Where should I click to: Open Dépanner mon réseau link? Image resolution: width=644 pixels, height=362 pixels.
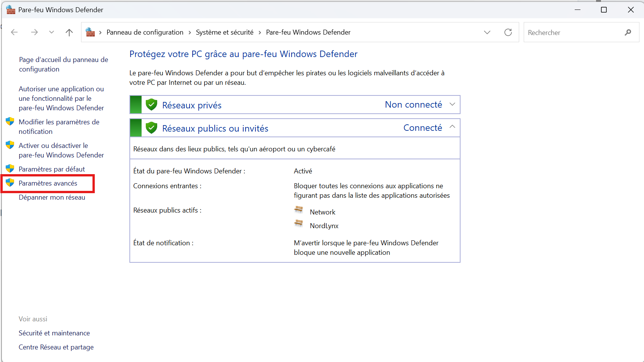(x=52, y=197)
